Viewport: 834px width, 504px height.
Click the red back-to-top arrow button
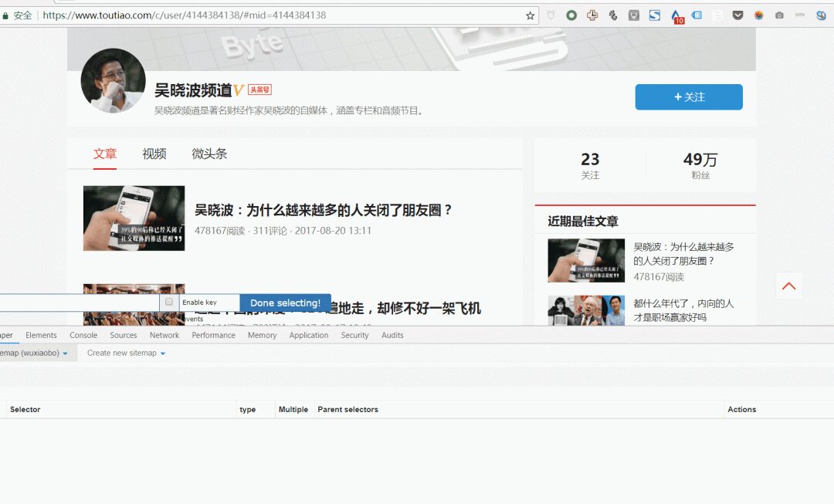tap(788, 286)
